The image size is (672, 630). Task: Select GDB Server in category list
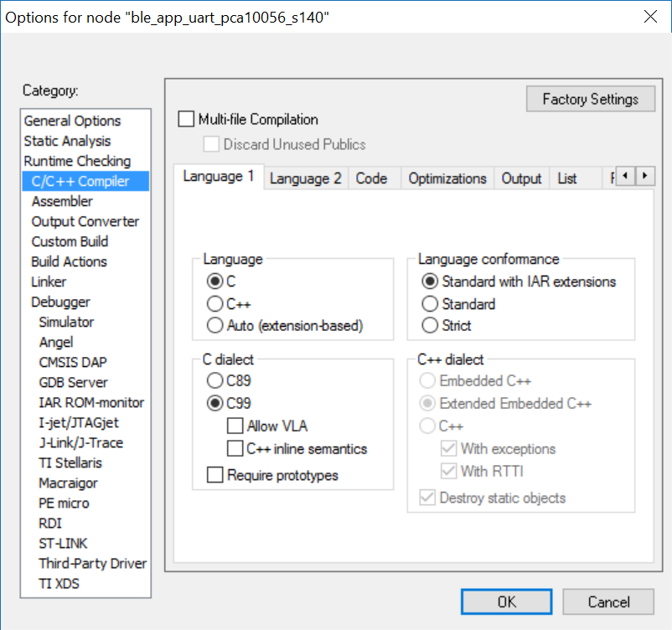[85, 383]
